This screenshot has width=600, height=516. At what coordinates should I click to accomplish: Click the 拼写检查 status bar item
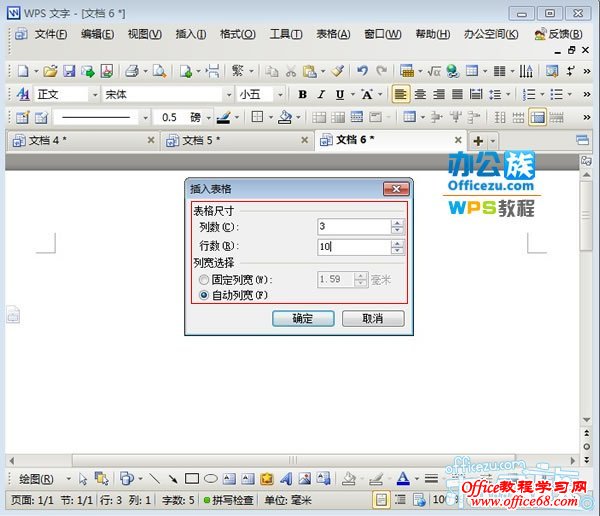pyautogui.click(x=229, y=500)
